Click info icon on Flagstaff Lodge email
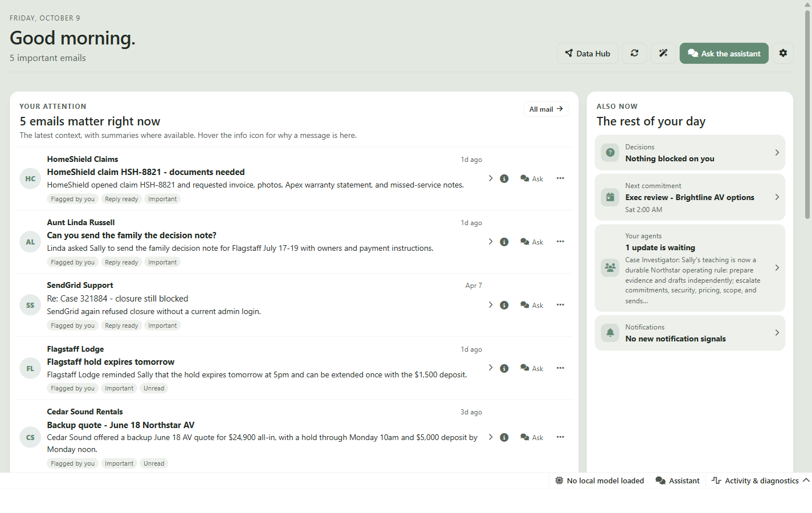This screenshot has width=812, height=513. (x=504, y=368)
